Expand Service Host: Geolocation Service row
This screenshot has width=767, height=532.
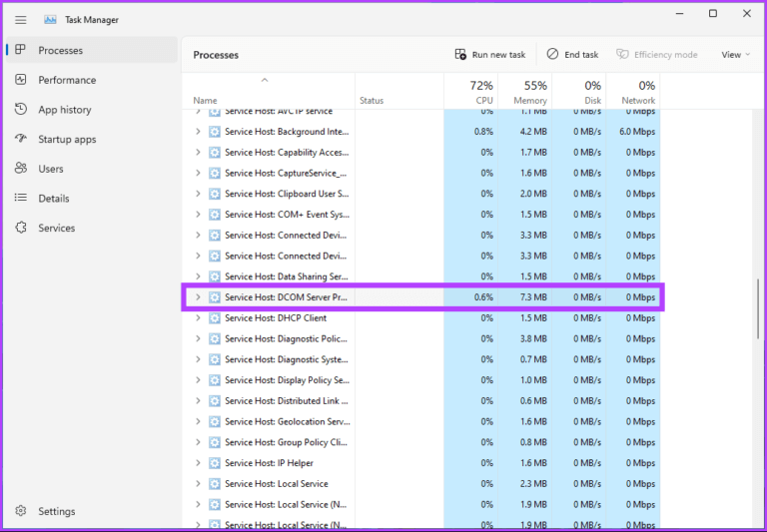point(198,421)
